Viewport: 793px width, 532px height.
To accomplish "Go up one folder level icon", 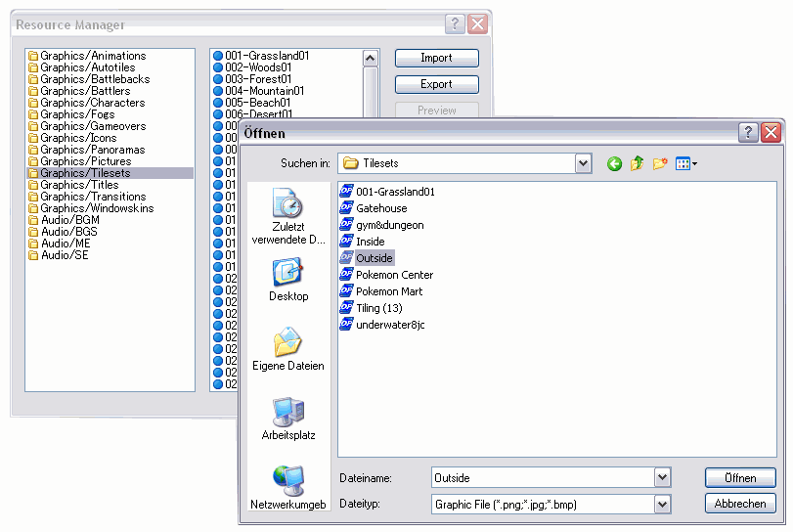I will 638,163.
